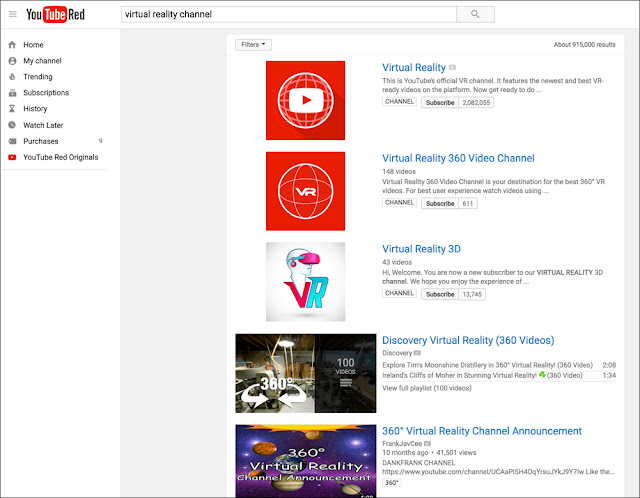Click the CHANNEL badge under Virtual Reality 3D
640x498 pixels.
click(399, 293)
